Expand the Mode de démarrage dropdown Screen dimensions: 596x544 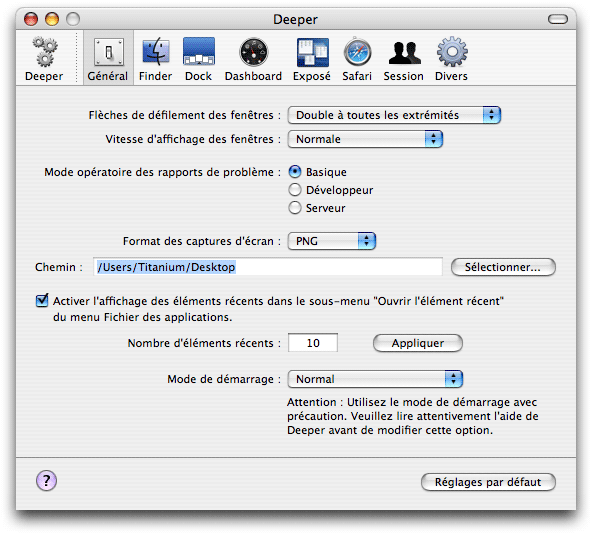375,379
